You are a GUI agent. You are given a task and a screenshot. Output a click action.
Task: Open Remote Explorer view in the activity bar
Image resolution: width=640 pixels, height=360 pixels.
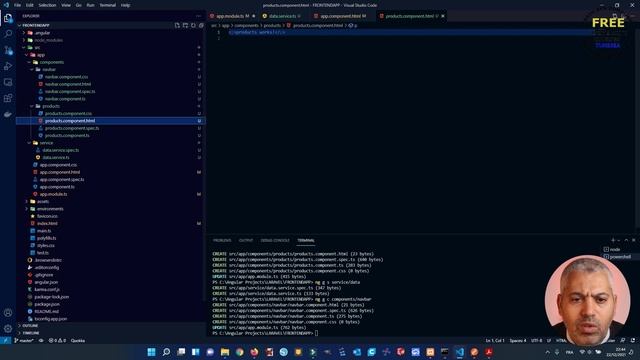(8, 82)
